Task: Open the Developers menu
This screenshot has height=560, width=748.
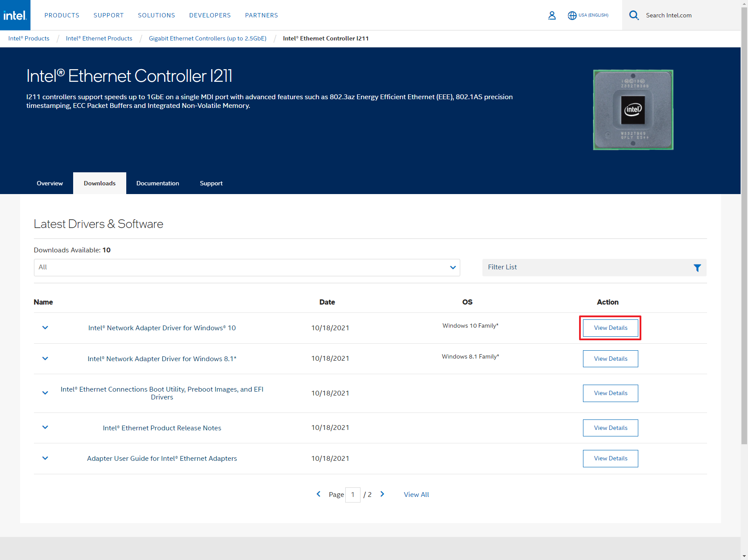Action: (x=210, y=15)
